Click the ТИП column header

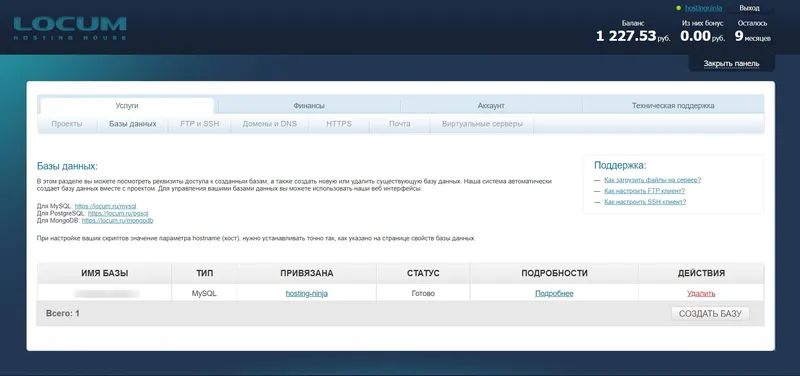coord(205,273)
